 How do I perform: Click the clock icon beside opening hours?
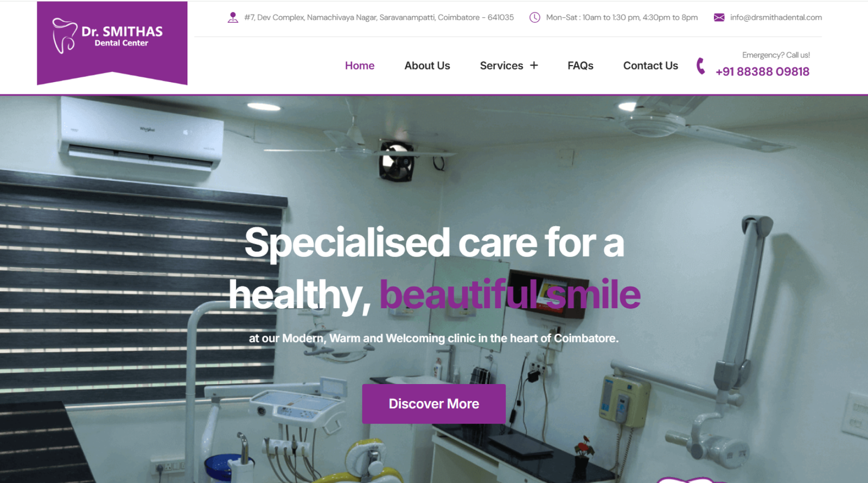point(535,17)
